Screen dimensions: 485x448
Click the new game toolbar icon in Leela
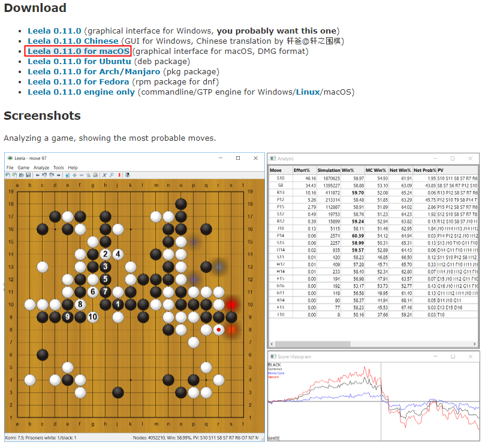coord(8,175)
